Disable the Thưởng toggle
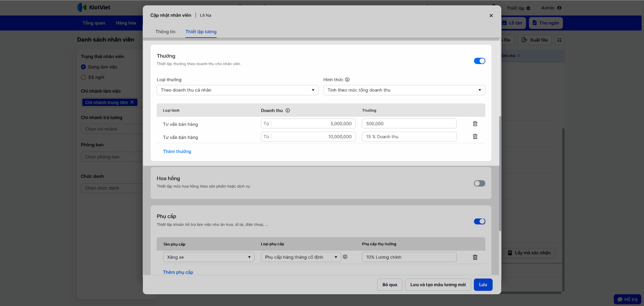 tap(479, 61)
